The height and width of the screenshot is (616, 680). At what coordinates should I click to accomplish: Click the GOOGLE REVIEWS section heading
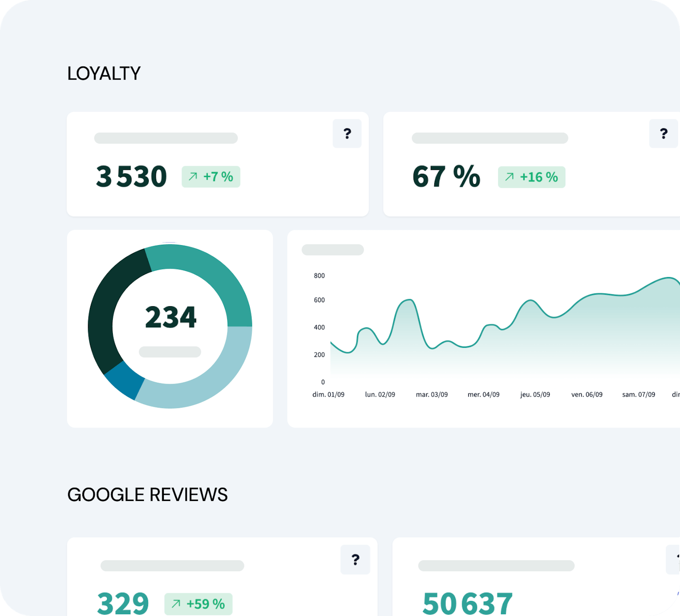coord(147,494)
